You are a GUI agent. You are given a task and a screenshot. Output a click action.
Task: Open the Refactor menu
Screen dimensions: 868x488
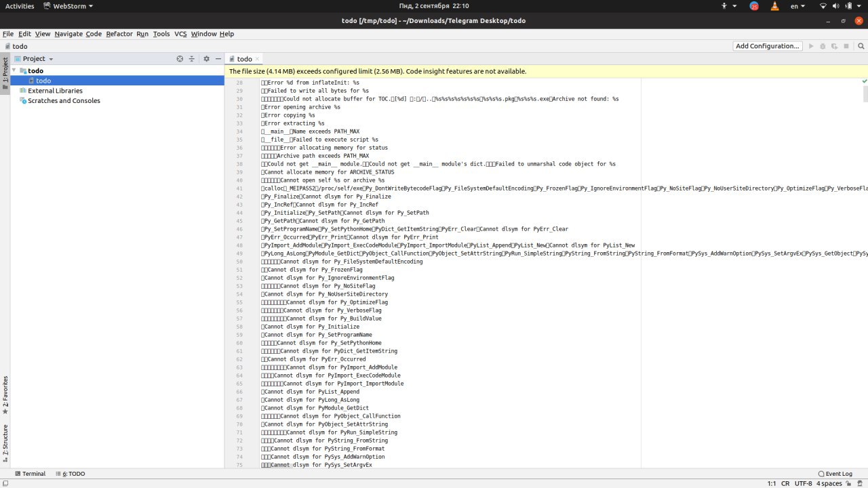pos(119,34)
